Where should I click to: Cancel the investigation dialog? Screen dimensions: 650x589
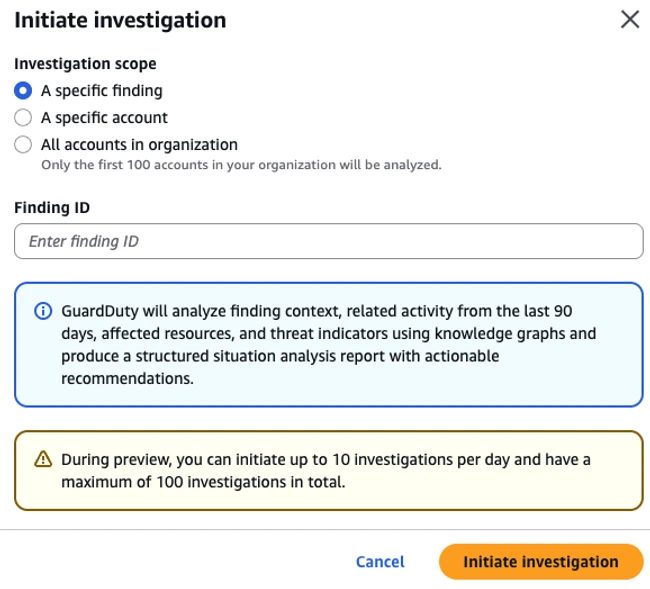(380, 562)
